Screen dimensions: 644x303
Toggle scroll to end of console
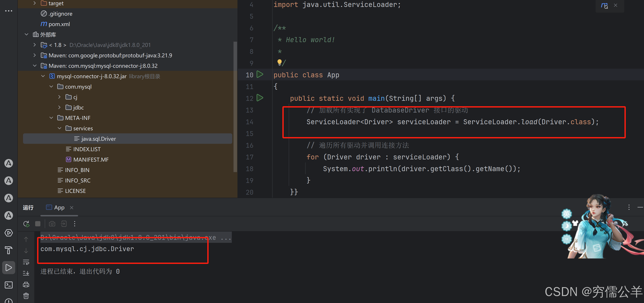(26, 273)
